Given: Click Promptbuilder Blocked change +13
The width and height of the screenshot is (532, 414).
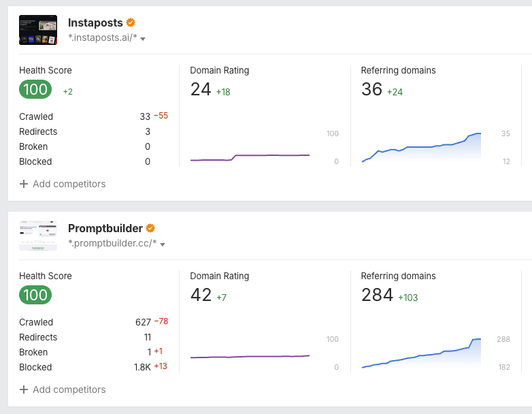Looking at the screenshot, I should (161, 366).
